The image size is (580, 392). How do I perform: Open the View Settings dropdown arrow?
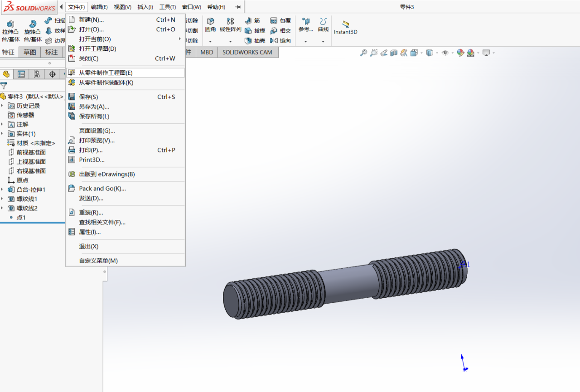(x=493, y=53)
